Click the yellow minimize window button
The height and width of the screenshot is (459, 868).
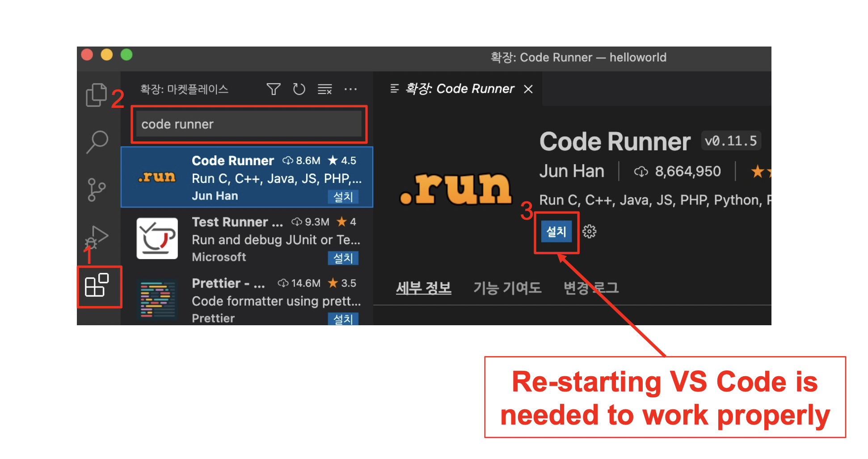pos(107,55)
